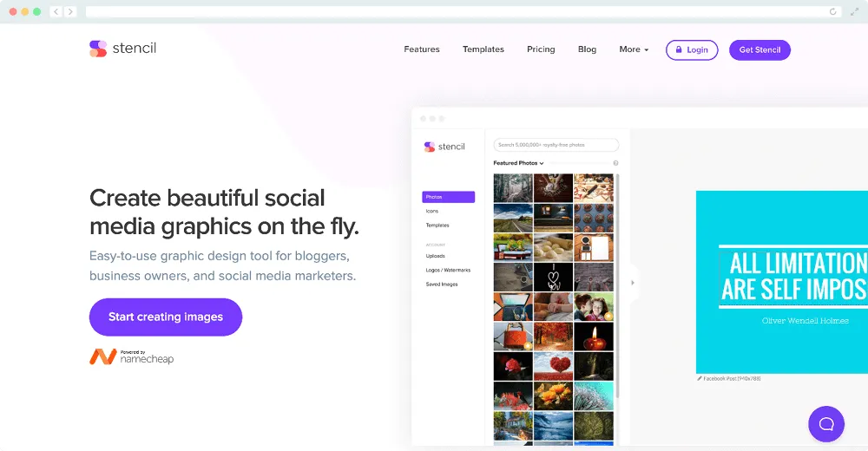Click the Oliver Wendell Holmes text

point(805,321)
